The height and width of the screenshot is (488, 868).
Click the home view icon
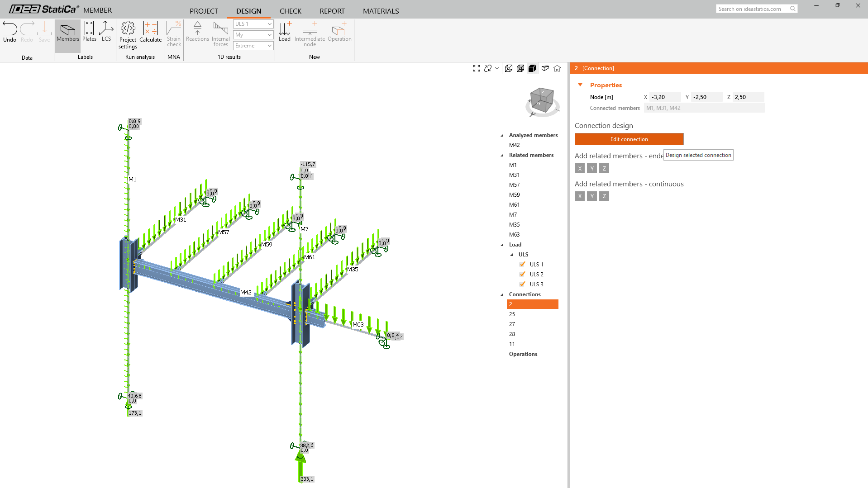557,68
